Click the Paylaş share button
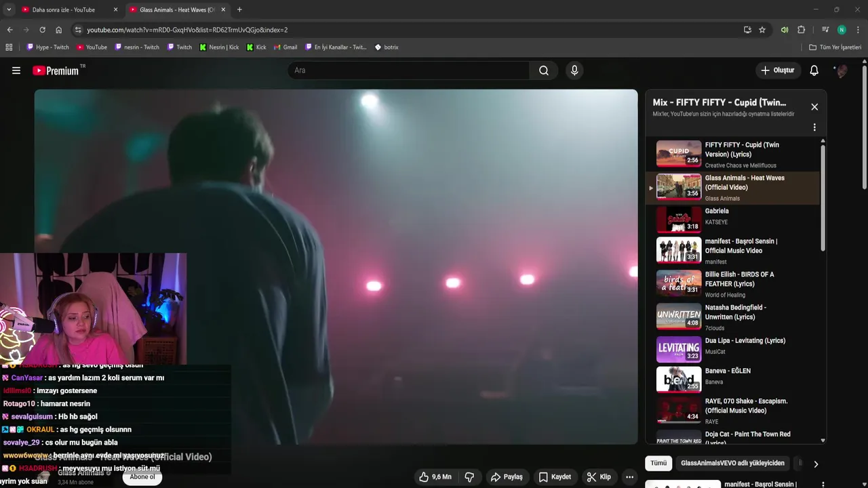 point(507,477)
